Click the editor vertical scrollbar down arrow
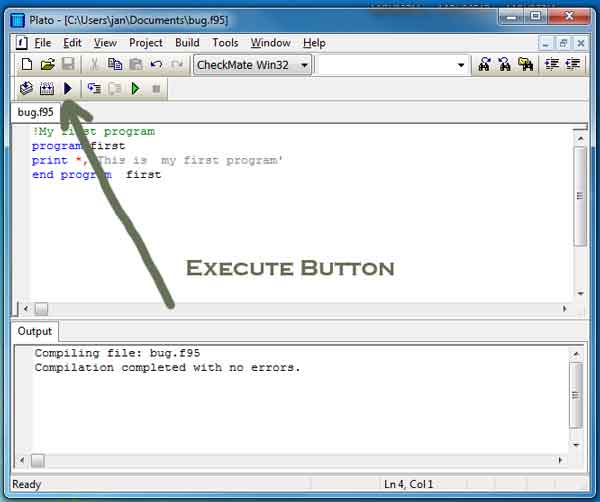The height and width of the screenshot is (502, 600). click(x=580, y=293)
